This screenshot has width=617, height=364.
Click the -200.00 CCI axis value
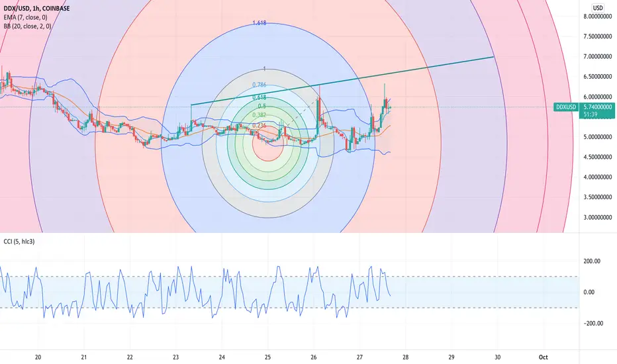(593, 323)
